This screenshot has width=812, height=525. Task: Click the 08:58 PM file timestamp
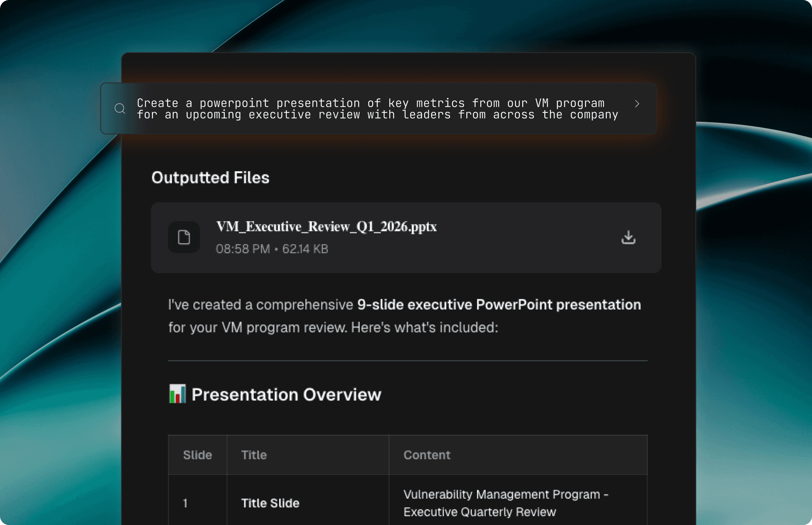[243, 249]
